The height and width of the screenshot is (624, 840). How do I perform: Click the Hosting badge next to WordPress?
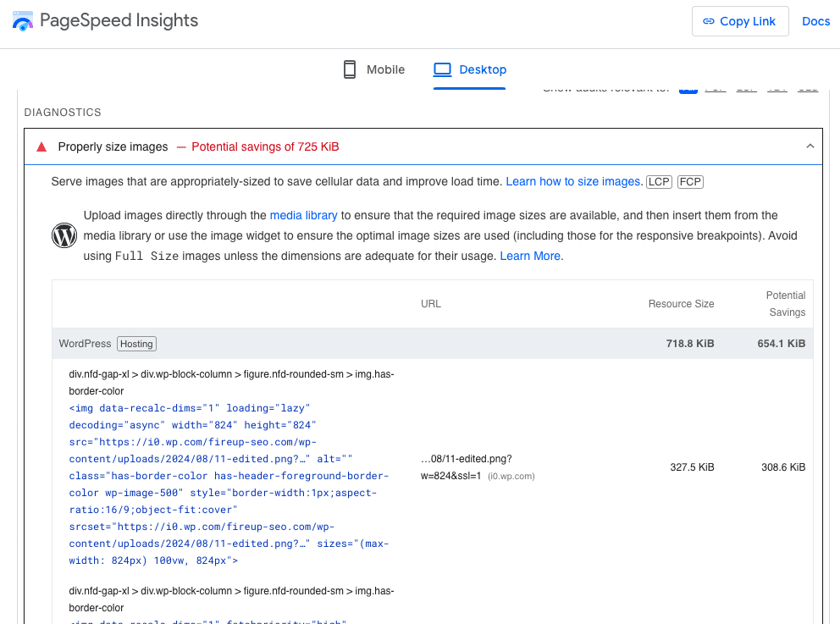136,344
